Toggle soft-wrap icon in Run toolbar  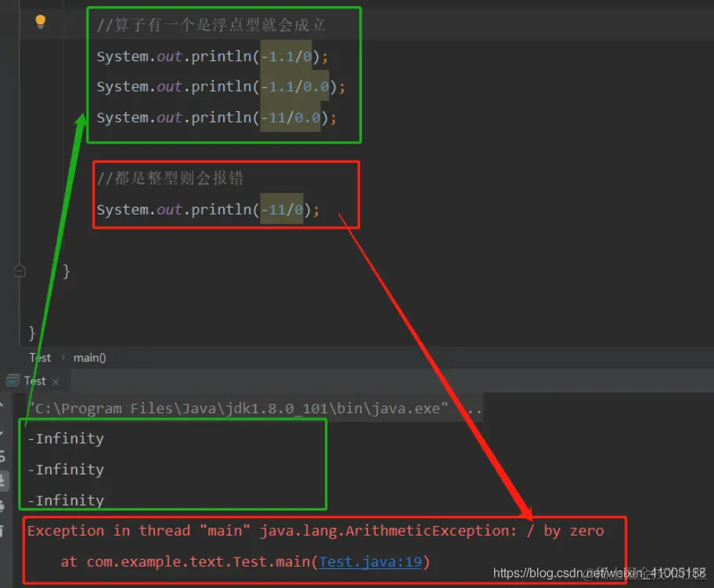pos(2,456)
